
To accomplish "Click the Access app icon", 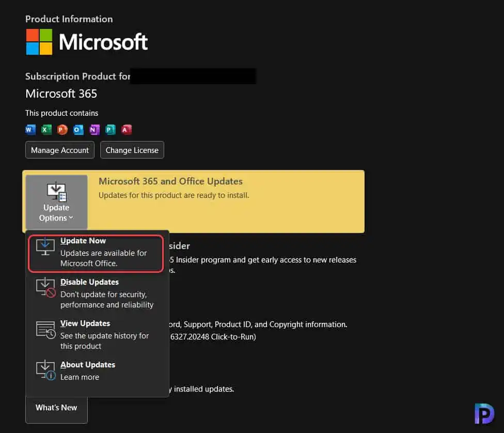I will point(127,130).
